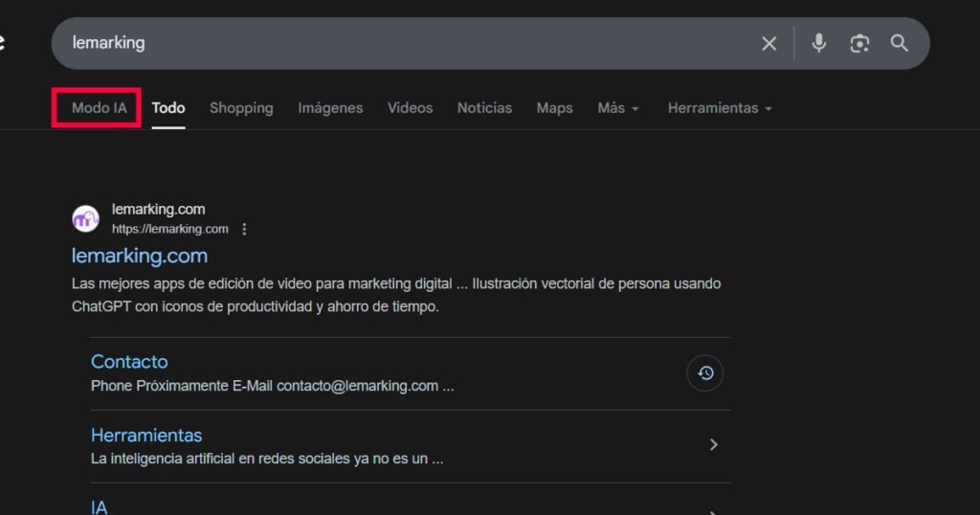Go to the Videos tab
This screenshot has width=980, height=515.
[x=410, y=108]
